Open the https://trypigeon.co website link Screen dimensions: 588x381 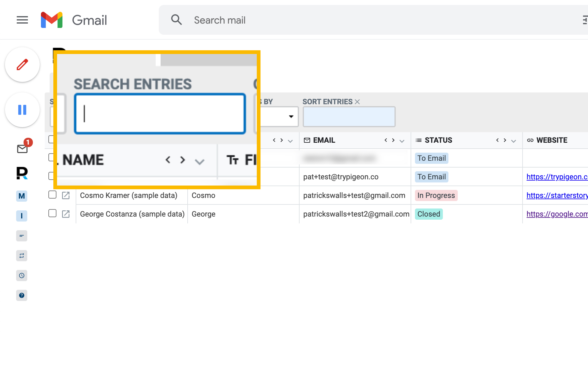(557, 177)
